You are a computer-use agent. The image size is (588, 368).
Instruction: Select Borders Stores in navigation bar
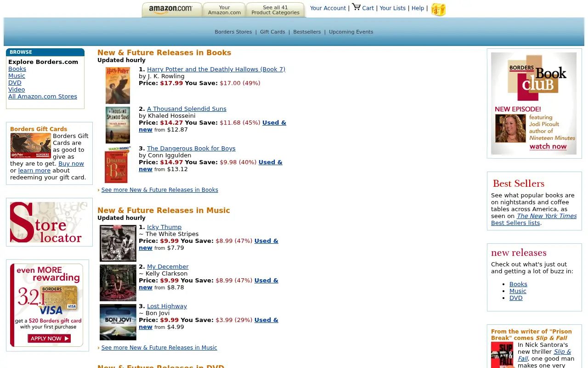pos(233,32)
